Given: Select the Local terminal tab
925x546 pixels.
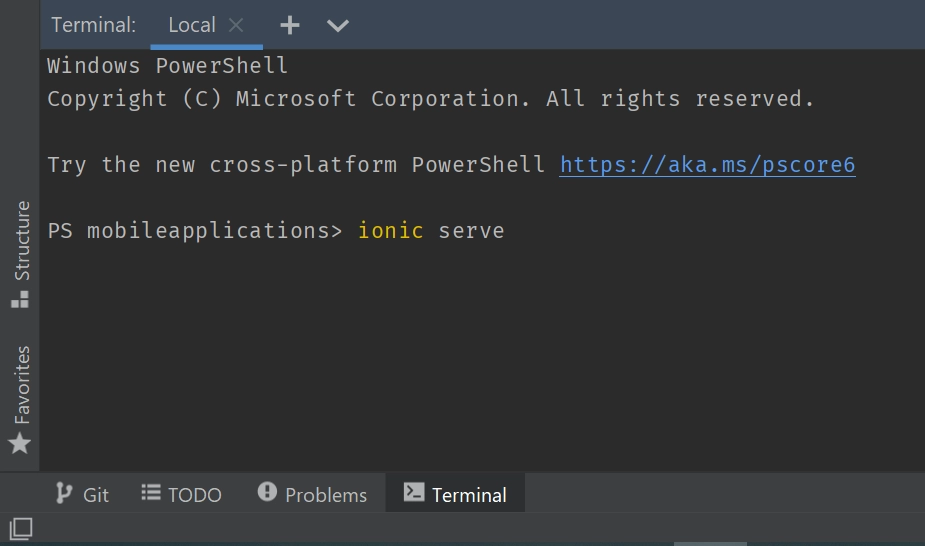Looking at the screenshot, I should pyautogui.click(x=191, y=25).
